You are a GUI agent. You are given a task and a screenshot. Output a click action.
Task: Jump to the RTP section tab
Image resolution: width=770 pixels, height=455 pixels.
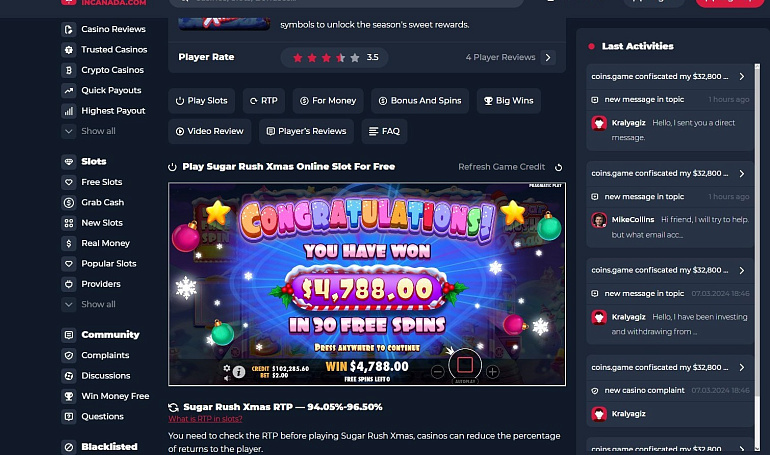click(x=264, y=101)
